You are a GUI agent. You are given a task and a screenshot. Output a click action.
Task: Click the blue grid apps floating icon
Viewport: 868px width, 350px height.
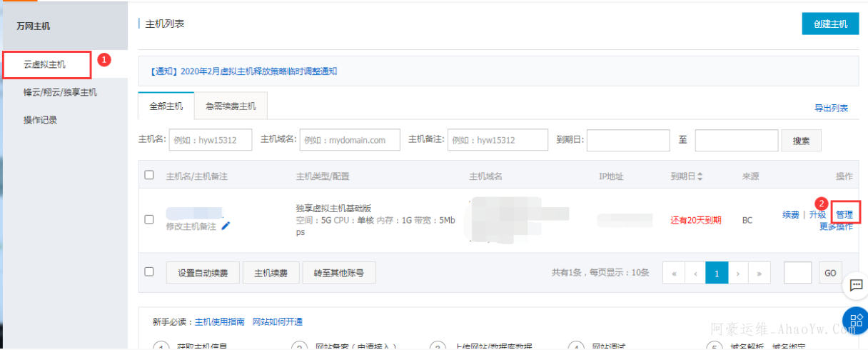(854, 319)
